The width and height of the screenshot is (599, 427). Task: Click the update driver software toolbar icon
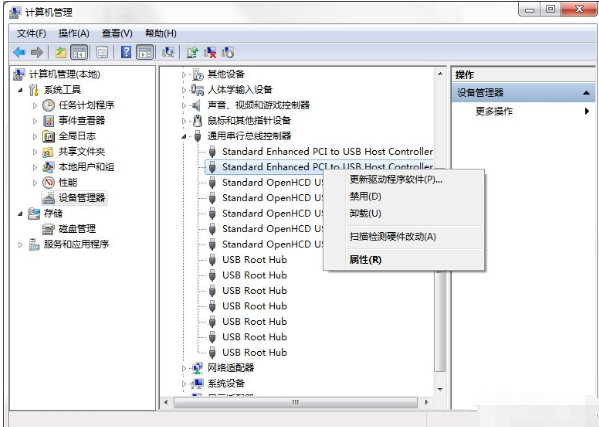click(193, 52)
